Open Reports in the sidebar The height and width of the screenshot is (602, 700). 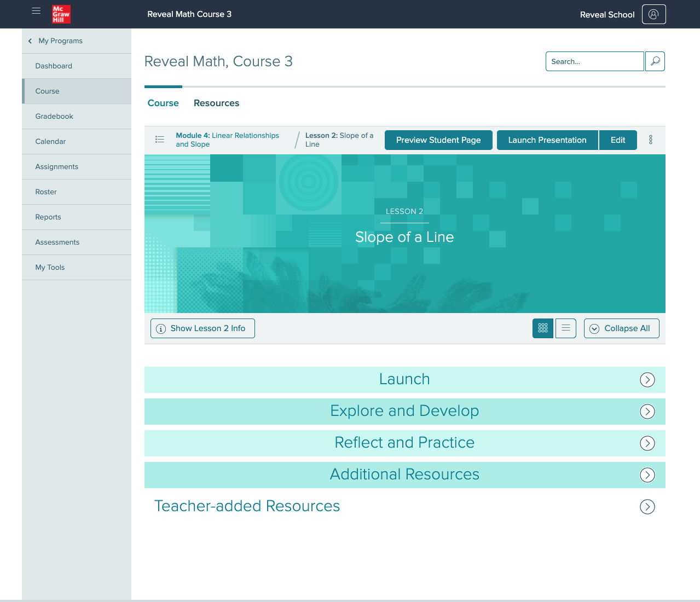(77, 217)
